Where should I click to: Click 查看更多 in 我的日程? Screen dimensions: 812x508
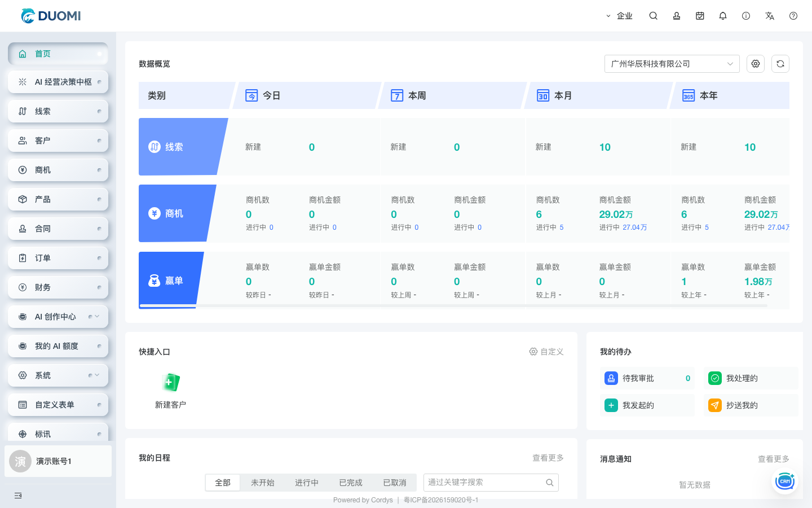[x=548, y=458]
